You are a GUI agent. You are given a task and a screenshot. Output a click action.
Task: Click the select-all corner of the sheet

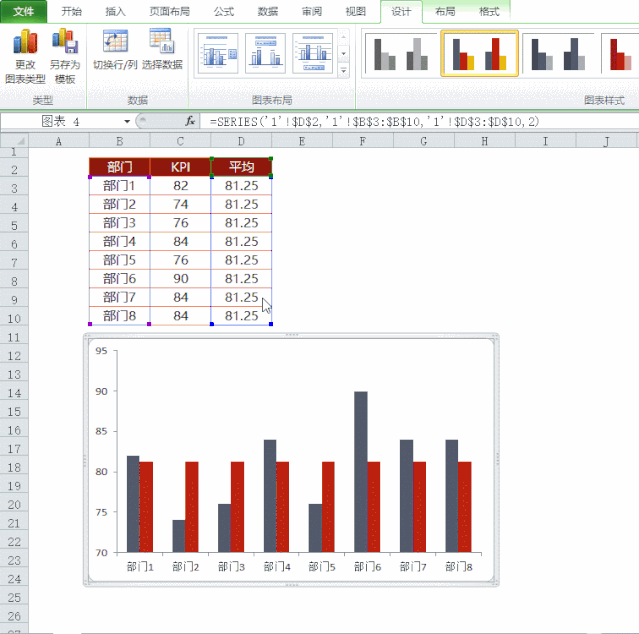[14, 141]
